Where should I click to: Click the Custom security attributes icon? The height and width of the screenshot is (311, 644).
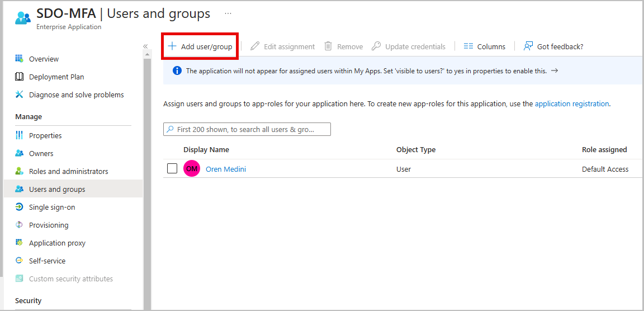tap(19, 279)
